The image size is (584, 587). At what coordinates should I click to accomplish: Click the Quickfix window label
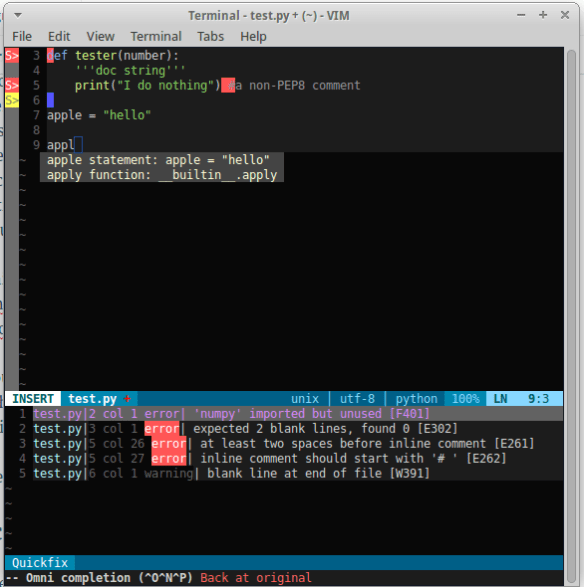click(40, 563)
